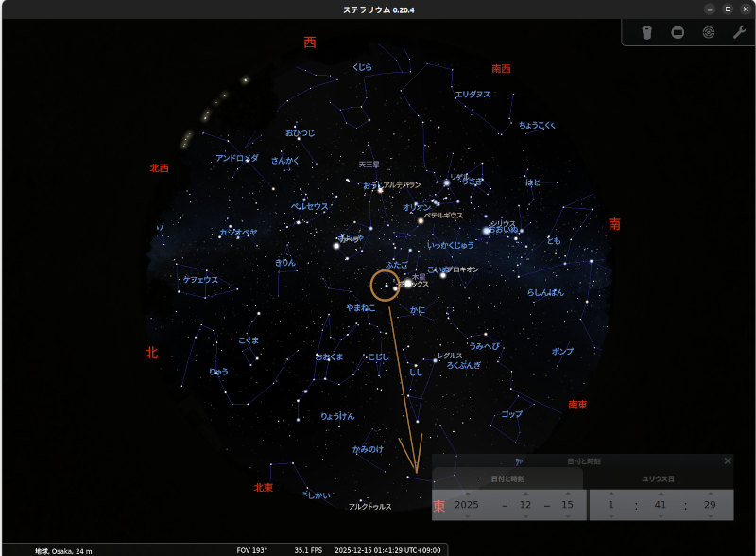Screen dimensions: 756x556
Task: Click the Osaka location in status bar
Action: click(x=65, y=550)
